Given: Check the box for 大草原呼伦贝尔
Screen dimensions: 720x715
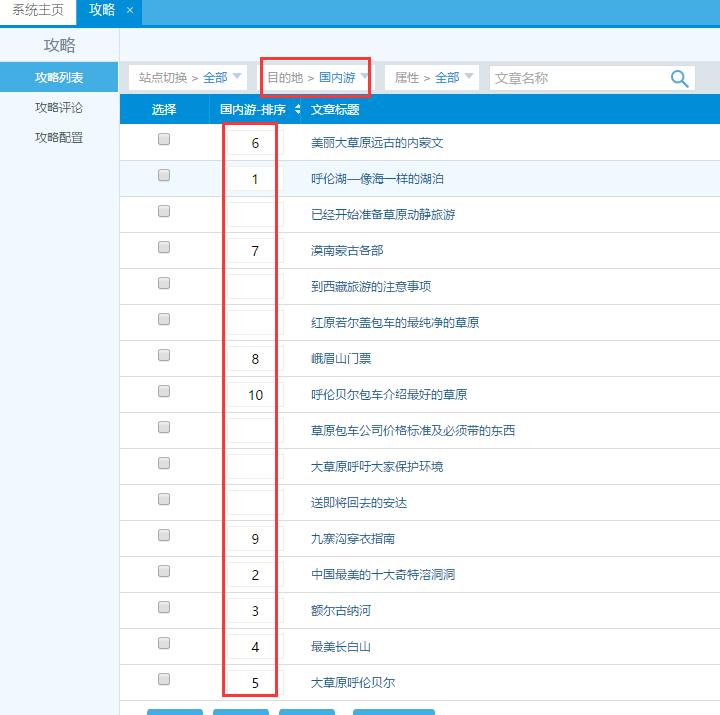Looking at the screenshot, I should tap(164, 679).
